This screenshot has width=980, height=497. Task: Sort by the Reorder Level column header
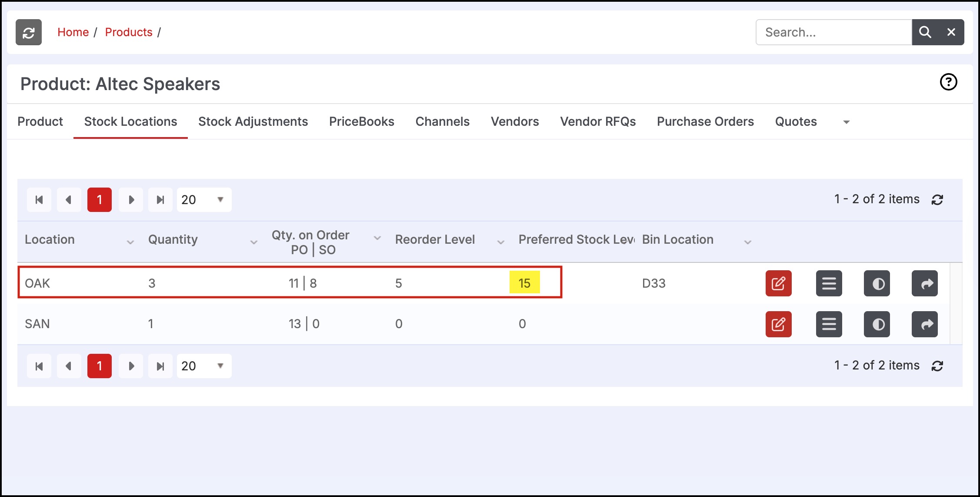coord(435,239)
